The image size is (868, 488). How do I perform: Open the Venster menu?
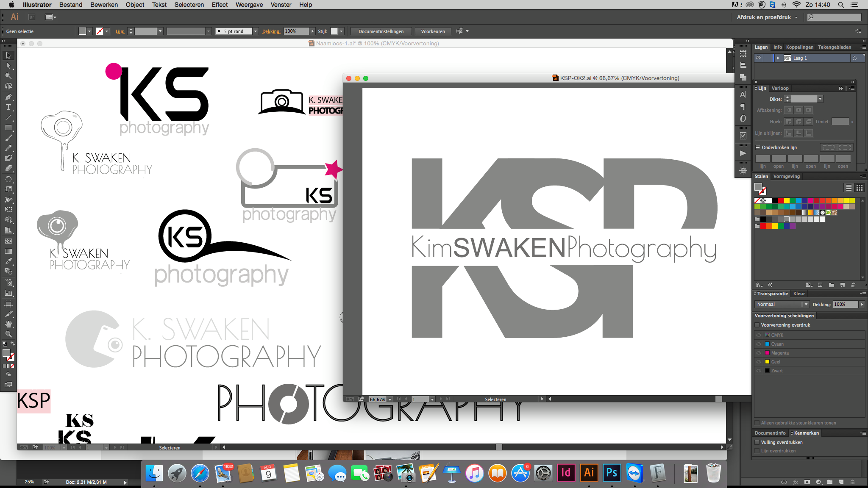click(x=281, y=5)
